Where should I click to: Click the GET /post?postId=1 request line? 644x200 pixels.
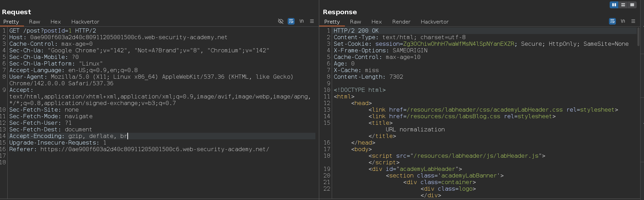(x=53, y=31)
